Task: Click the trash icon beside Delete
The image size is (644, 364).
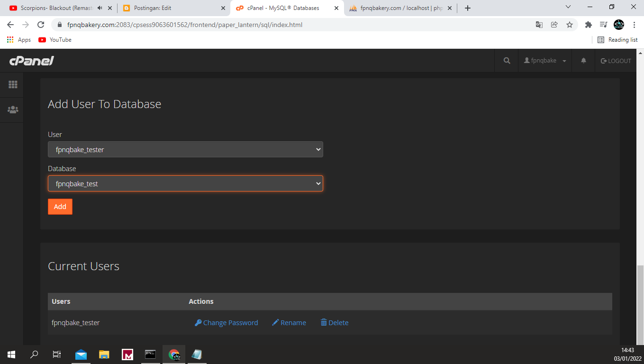Action: (324, 323)
